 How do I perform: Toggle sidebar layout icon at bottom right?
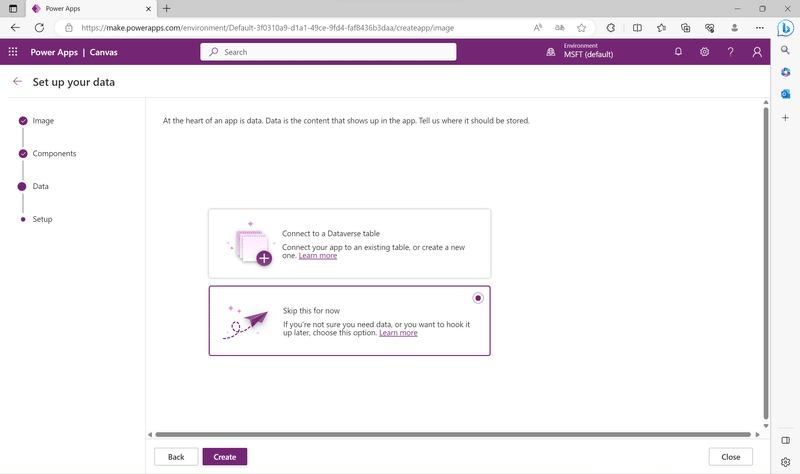[x=786, y=440]
